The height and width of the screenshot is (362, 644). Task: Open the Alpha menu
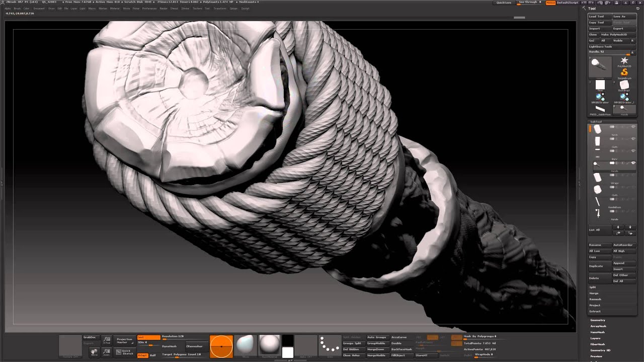pos(8,9)
